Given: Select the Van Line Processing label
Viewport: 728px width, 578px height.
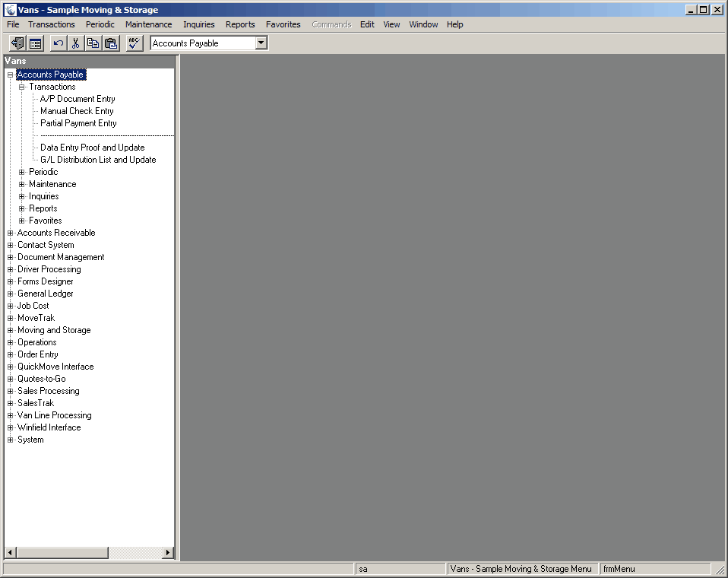Looking at the screenshot, I should tap(54, 415).
